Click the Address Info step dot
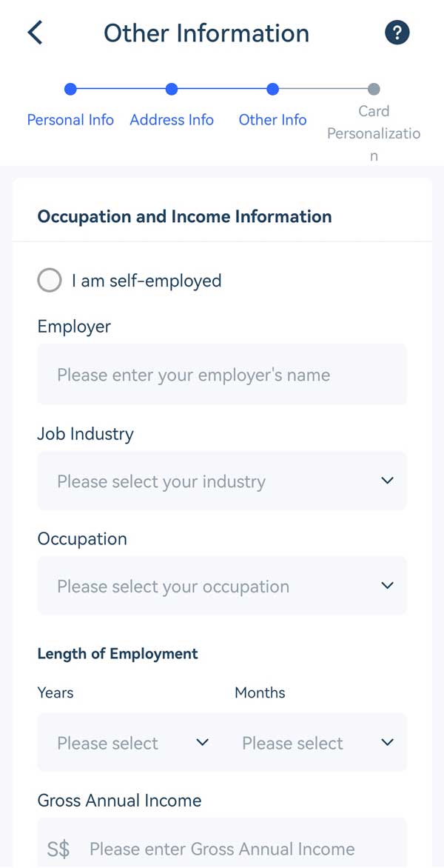The height and width of the screenshot is (868, 444). (172, 90)
